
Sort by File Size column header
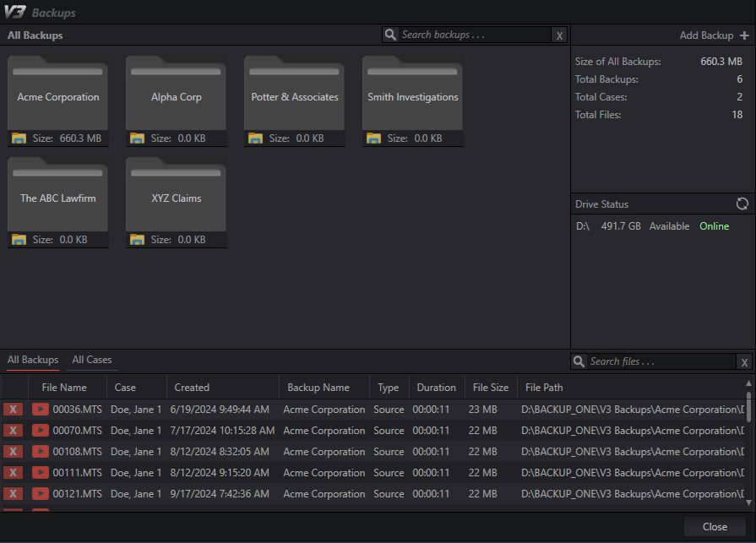coord(491,388)
